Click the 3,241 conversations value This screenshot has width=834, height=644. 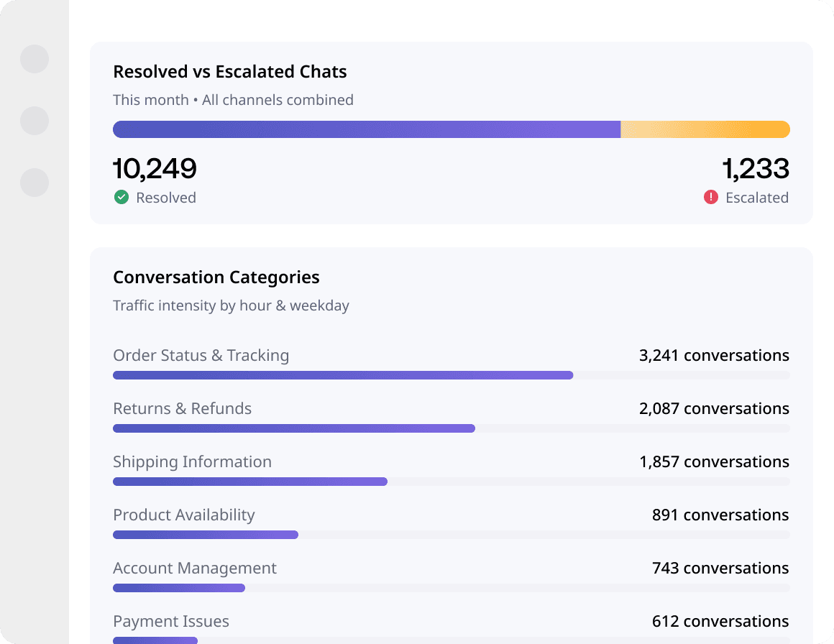[x=714, y=356]
